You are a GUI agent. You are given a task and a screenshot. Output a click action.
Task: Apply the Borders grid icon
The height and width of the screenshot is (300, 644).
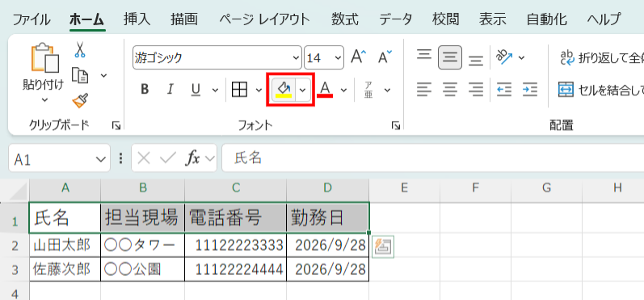pos(239,89)
